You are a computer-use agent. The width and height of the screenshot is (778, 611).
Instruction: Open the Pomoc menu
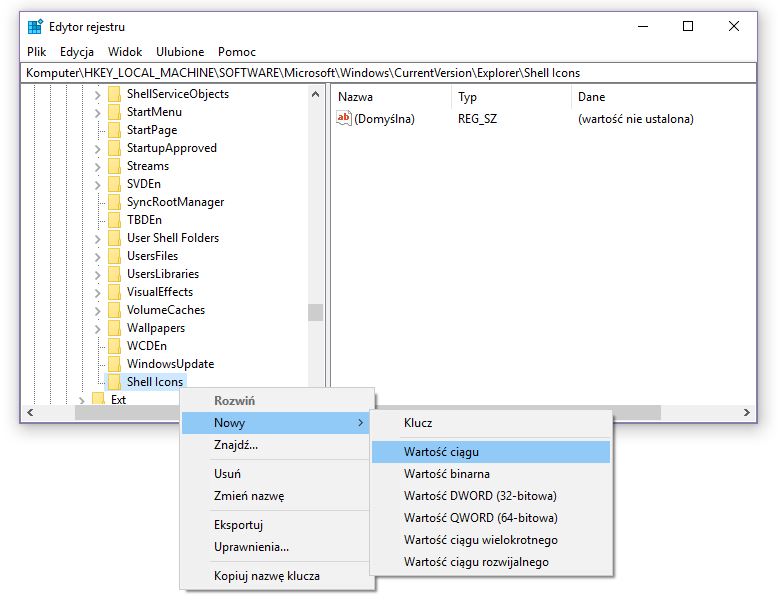coord(237,52)
